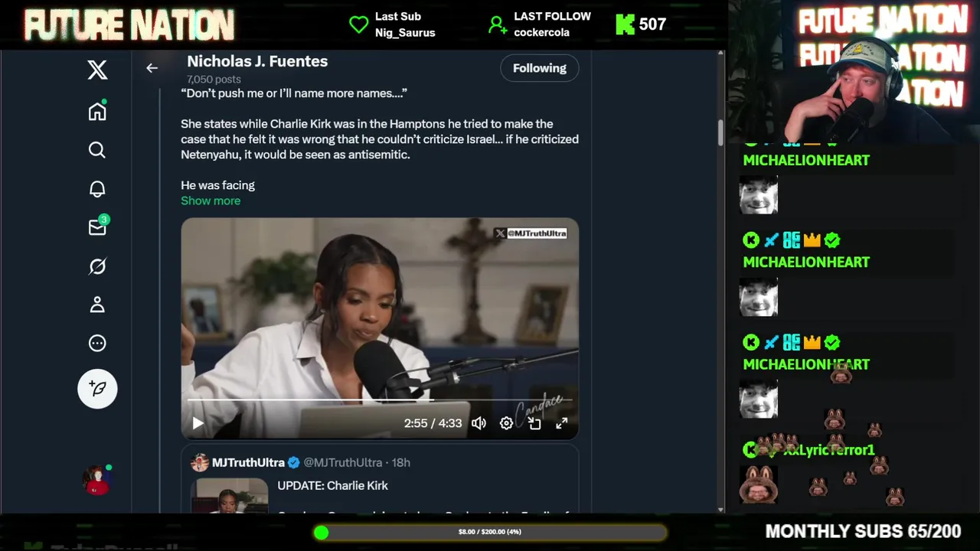Click the @MJTruthUltra handle
Viewport: 980px width, 551px height.
(342, 462)
